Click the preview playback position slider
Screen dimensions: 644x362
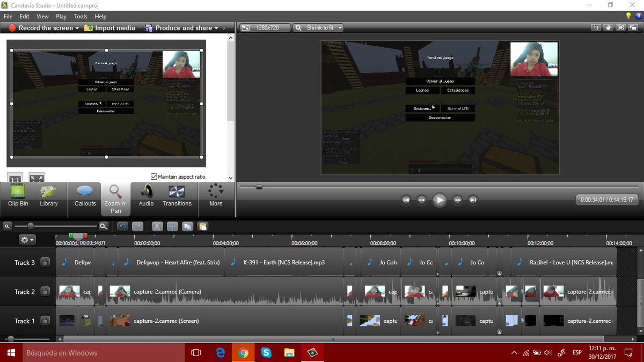[259, 187]
